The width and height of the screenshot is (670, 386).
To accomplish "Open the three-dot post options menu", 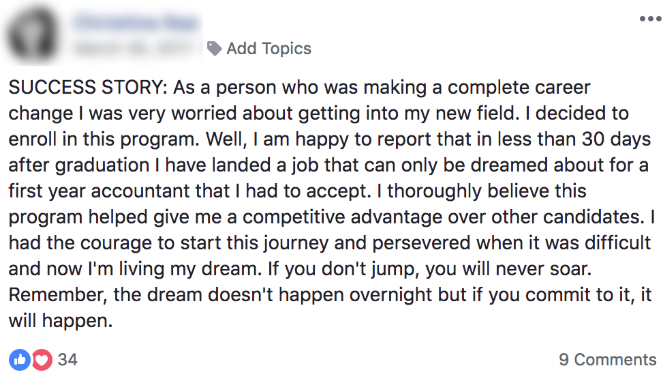I will (x=650, y=19).
